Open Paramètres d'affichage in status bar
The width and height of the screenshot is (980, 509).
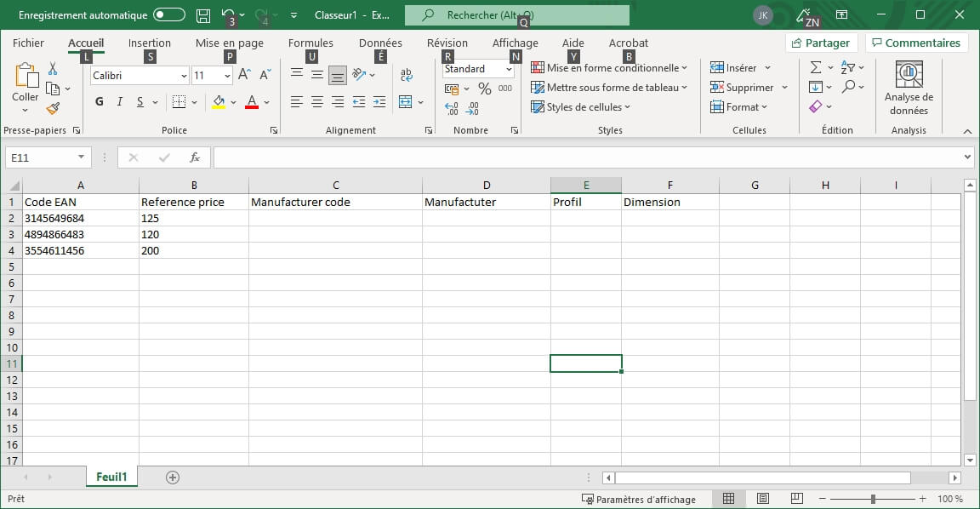639,499
